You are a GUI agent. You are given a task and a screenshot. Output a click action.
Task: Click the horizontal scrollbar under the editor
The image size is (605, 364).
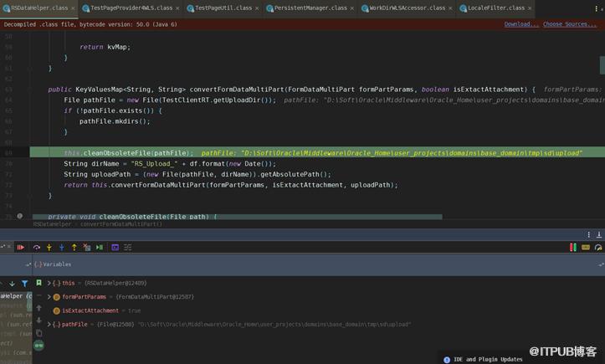[x=238, y=217]
